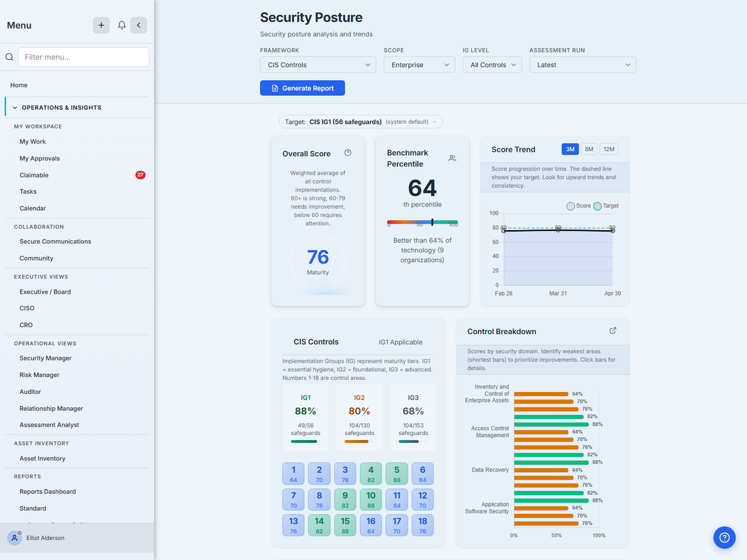Collapse the Operations & Insights section

pos(77,108)
